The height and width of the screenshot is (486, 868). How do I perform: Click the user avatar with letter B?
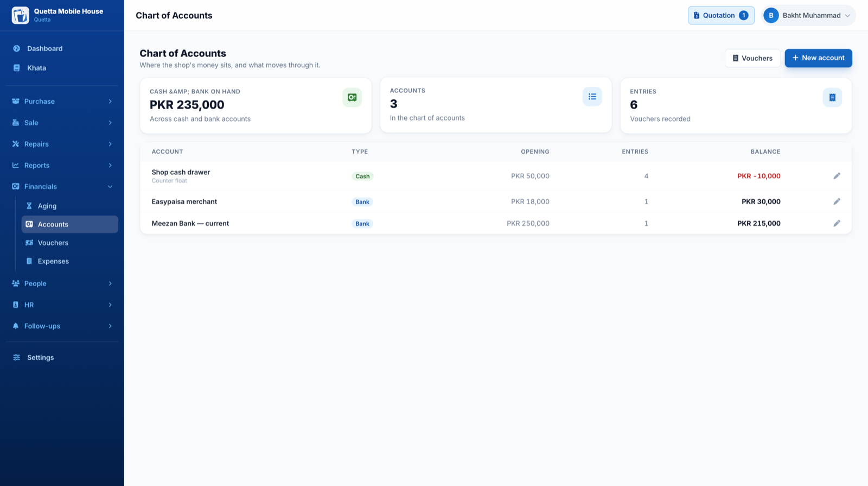click(771, 15)
